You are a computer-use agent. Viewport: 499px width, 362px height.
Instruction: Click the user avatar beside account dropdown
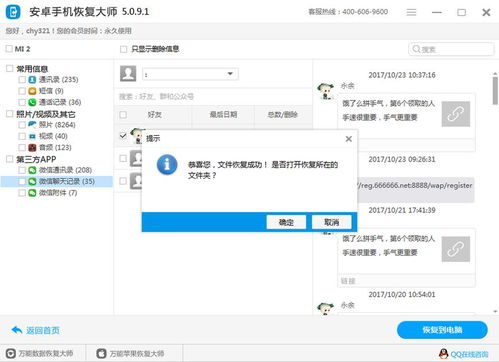(128, 74)
